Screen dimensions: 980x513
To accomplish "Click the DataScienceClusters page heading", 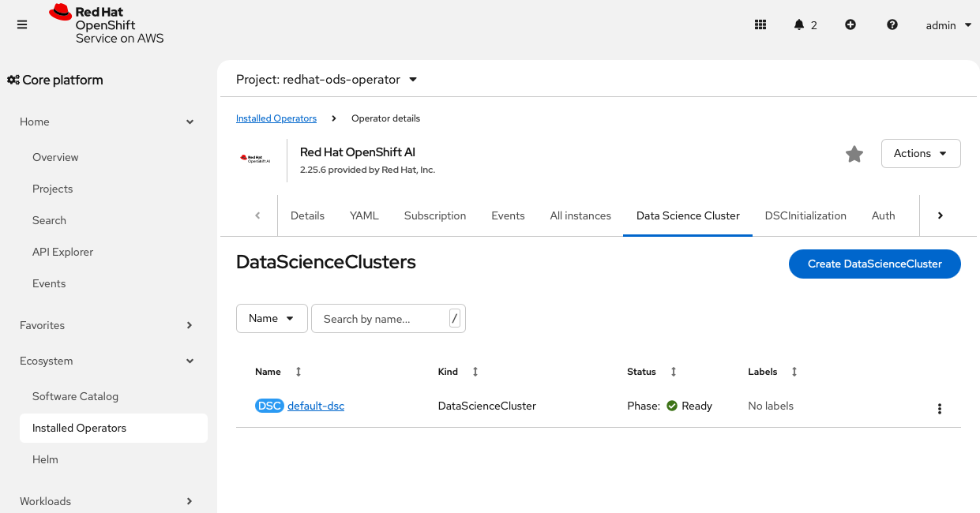I will 326,262.
